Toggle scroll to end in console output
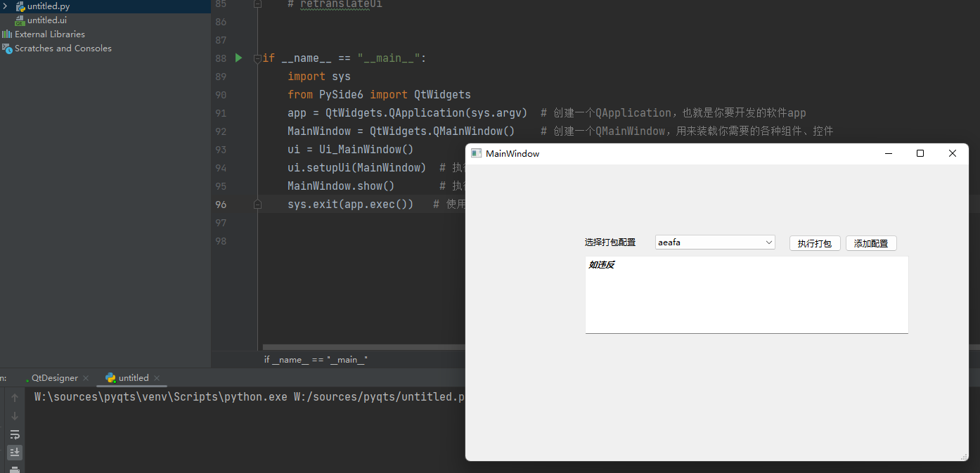 click(15, 452)
